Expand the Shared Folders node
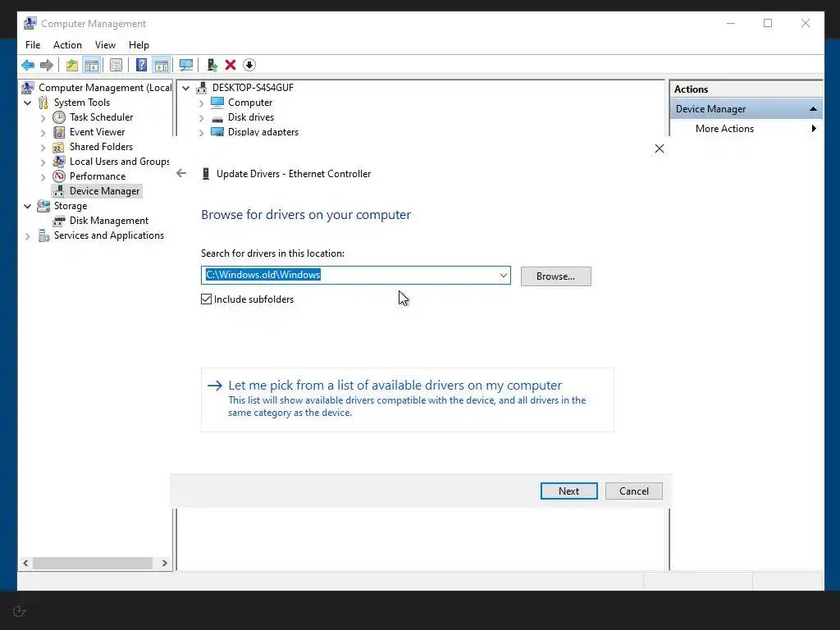The width and height of the screenshot is (840, 630). click(x=43, y=148)
